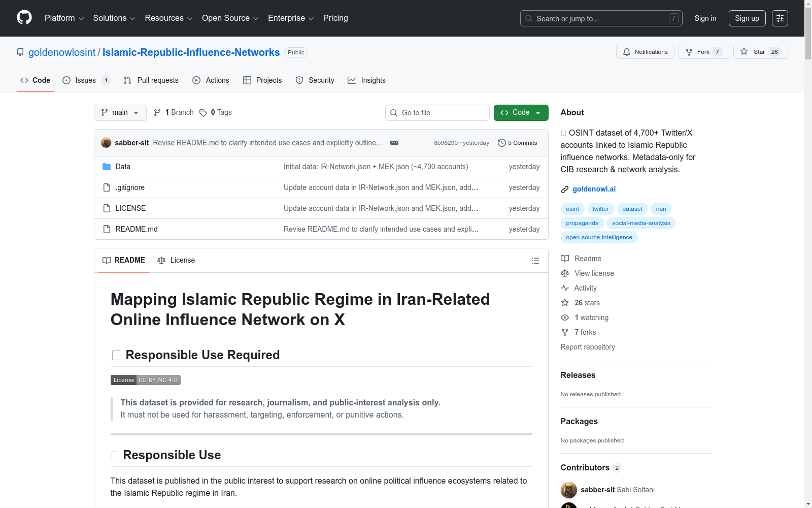Click the GitHub logo icon
The height and width of the screenshot is (508, 812).
tap(24, 18)
